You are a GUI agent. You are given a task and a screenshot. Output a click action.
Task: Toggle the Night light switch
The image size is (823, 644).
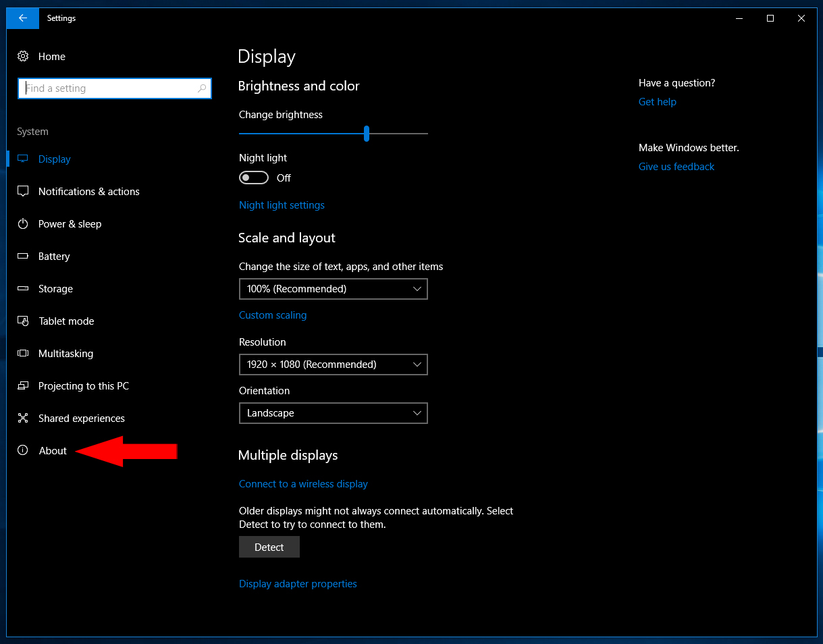click(x=253, y=177)
